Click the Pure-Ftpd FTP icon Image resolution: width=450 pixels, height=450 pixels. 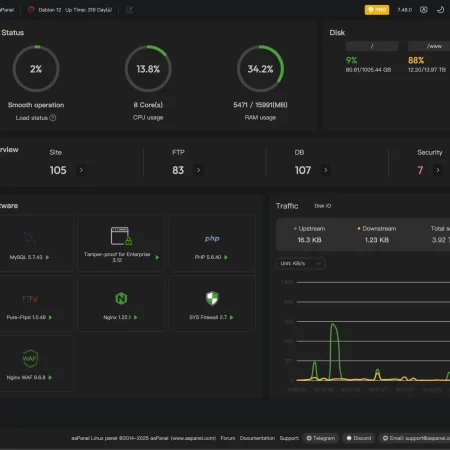30,299
